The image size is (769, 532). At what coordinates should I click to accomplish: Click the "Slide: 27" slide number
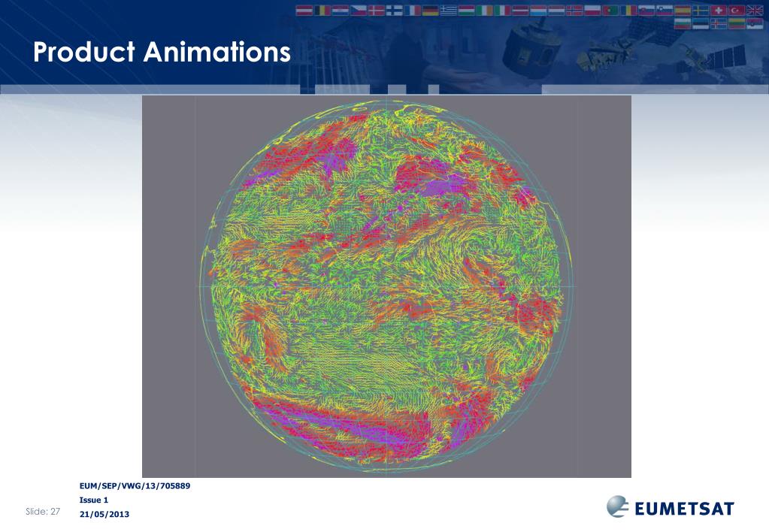(x=43, y=512)
